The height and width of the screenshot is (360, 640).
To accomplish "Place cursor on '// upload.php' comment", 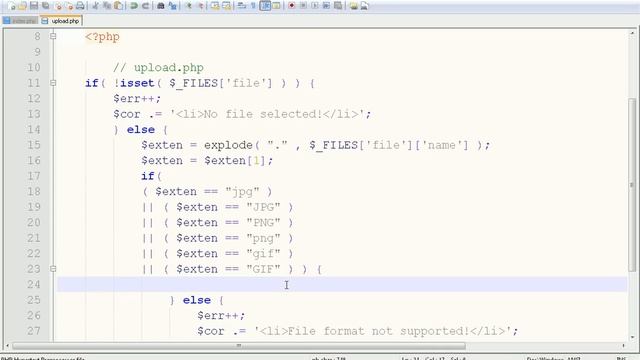I will [158, 67].
